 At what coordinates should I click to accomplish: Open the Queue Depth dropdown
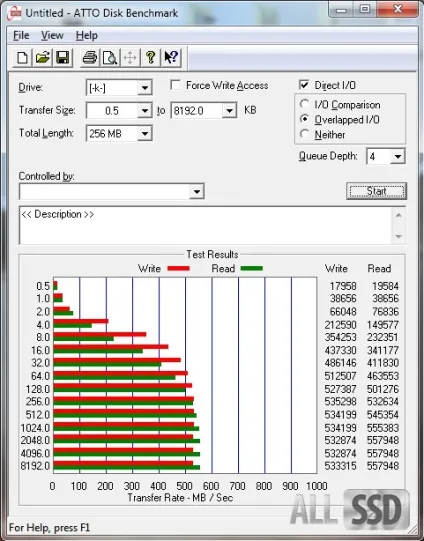click(398, 157)
